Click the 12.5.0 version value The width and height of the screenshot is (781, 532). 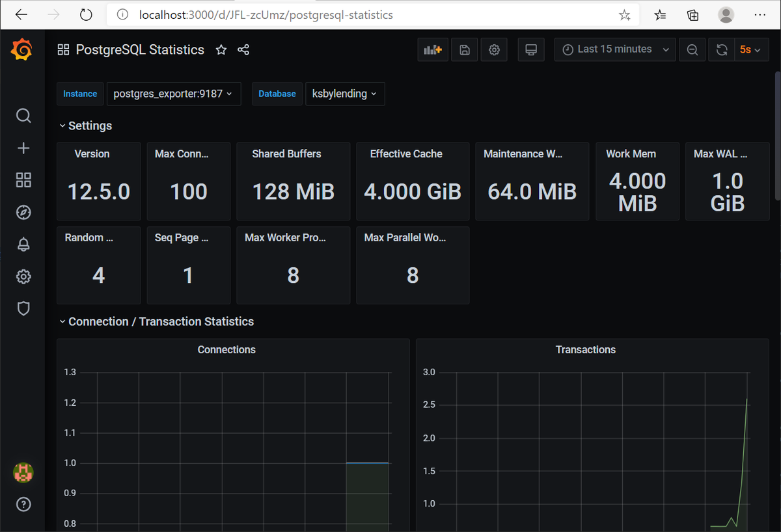click(99, 192)
